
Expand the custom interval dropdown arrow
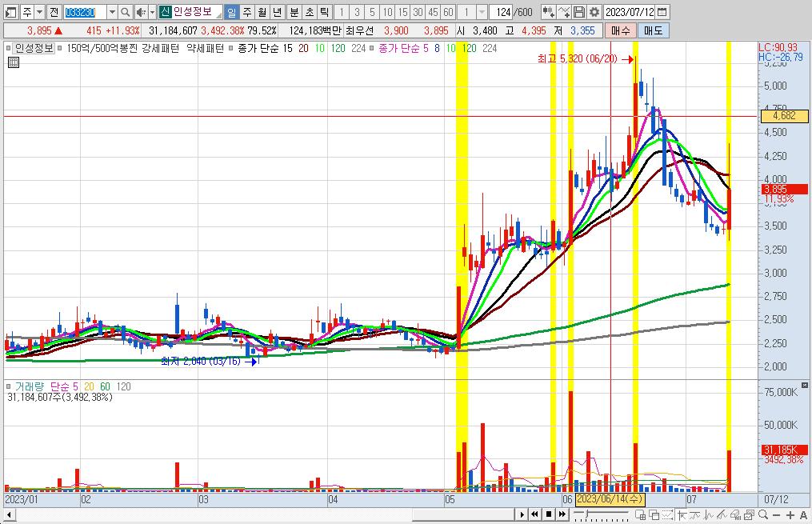point(482,12)
